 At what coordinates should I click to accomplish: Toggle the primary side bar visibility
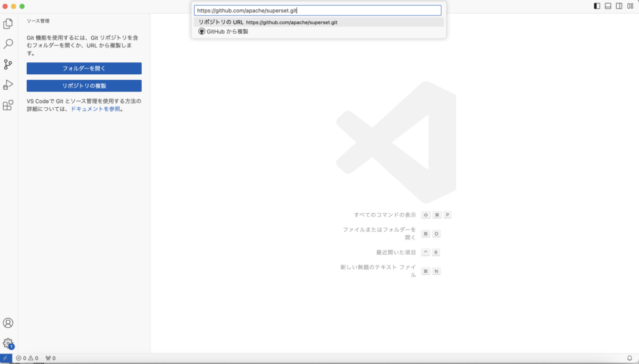click(597, 6)
